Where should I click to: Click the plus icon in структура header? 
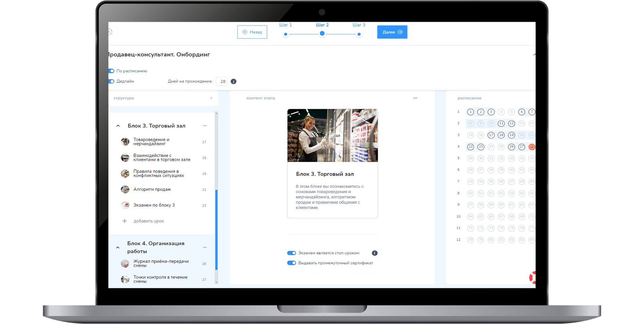point(211,98)
